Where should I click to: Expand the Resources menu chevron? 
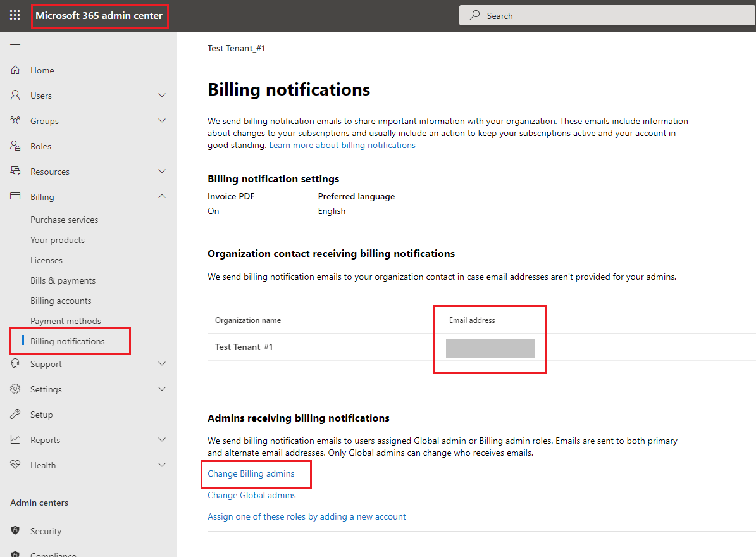[x=162, y=171]
